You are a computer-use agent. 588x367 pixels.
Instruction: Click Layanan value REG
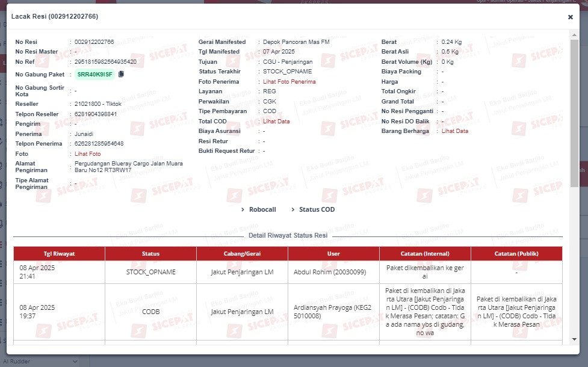pos(269,91)
